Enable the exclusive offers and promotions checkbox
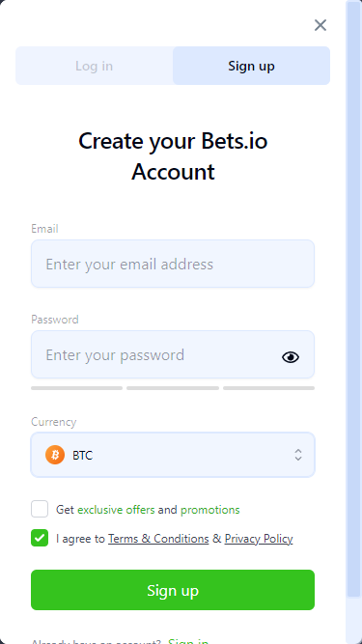Image resolution: width=362 pixels, height=644 pixels. coord(40,509)
